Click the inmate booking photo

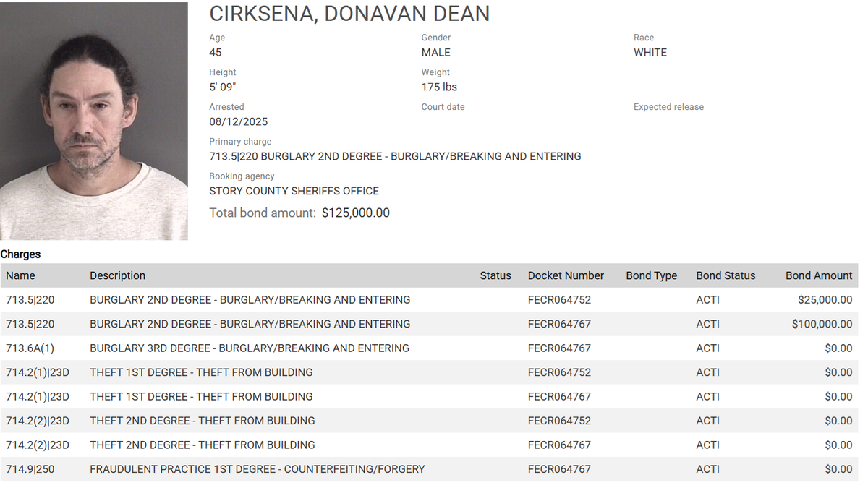(94, 121)
